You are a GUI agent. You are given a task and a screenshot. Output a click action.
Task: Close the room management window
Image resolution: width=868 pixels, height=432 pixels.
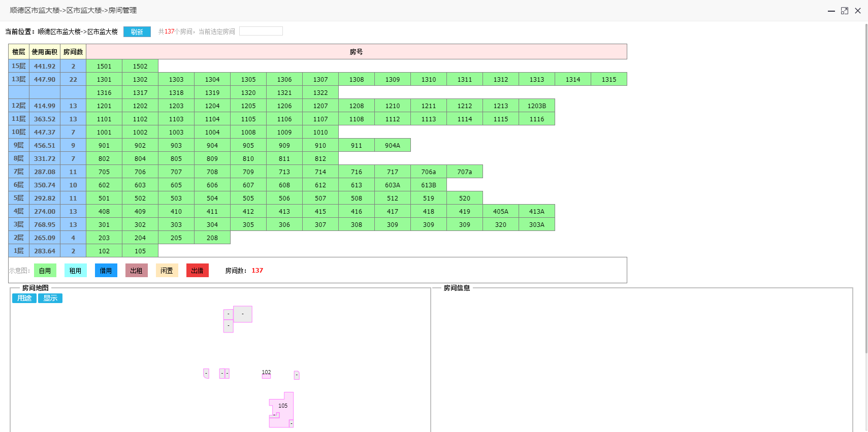[x=858, y=11]
